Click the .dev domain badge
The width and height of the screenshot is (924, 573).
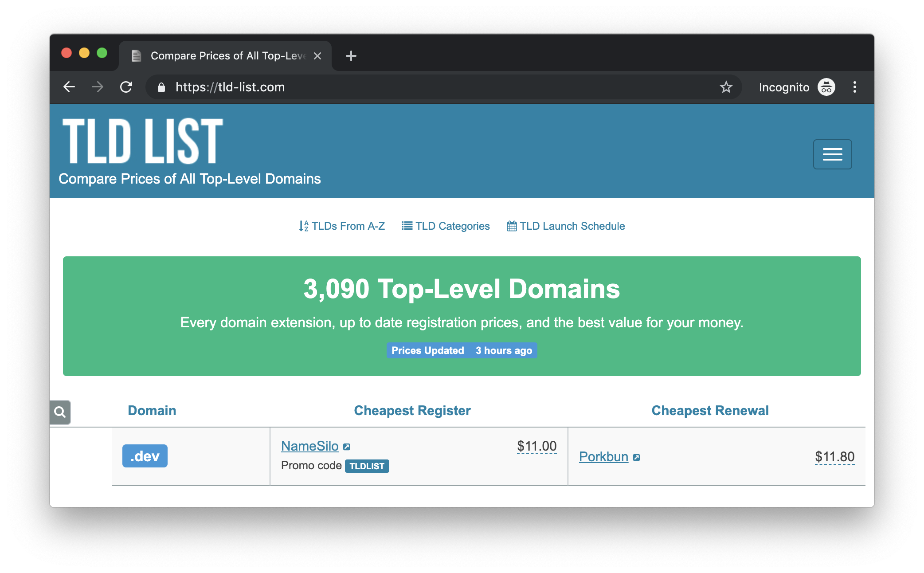145,456
